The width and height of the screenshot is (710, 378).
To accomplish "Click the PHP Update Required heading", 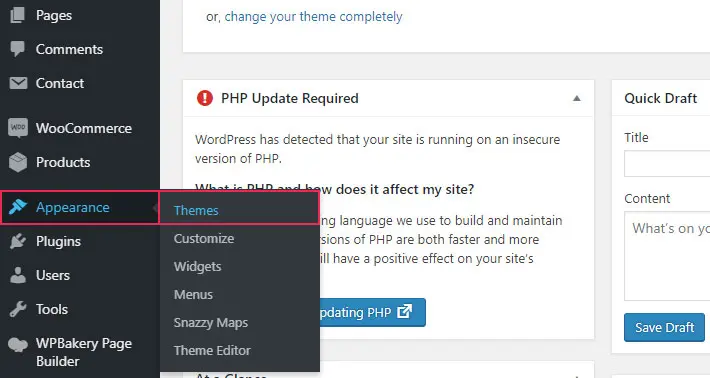I will click(x=290, y=98).
